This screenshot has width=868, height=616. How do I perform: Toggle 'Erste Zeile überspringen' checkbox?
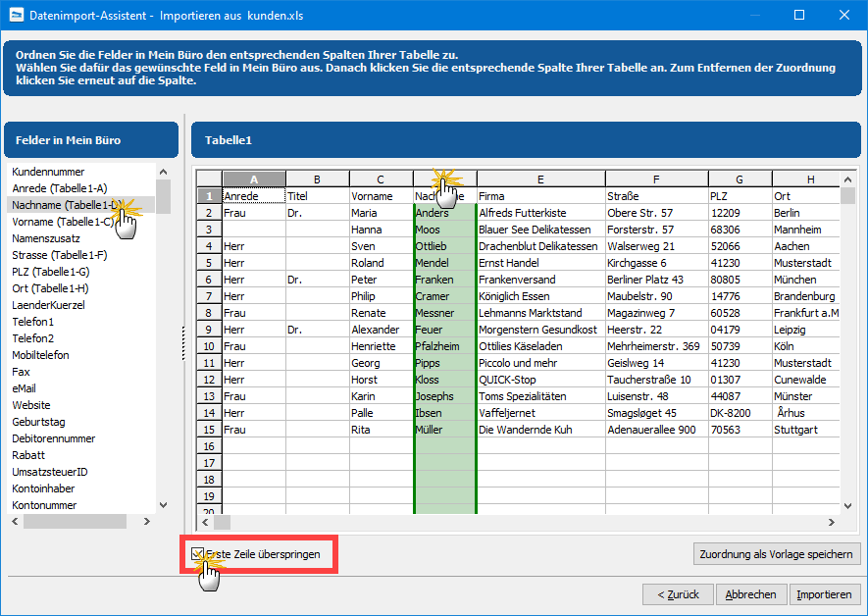(x=197, y=554)
